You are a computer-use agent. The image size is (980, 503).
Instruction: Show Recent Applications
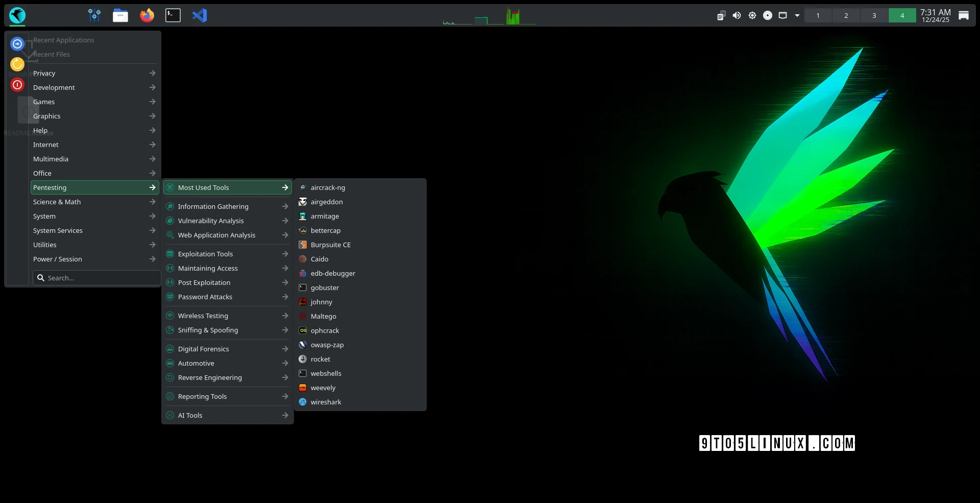coord(63,39)
